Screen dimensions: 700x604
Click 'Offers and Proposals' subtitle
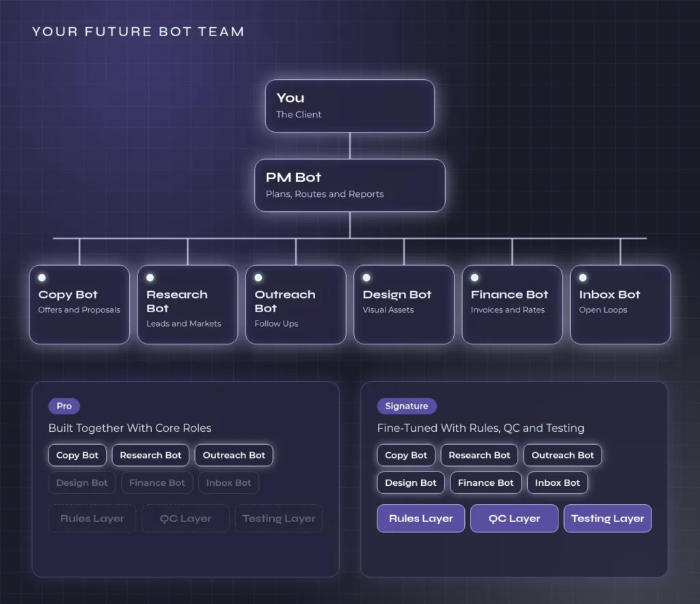tap(79, 310)
